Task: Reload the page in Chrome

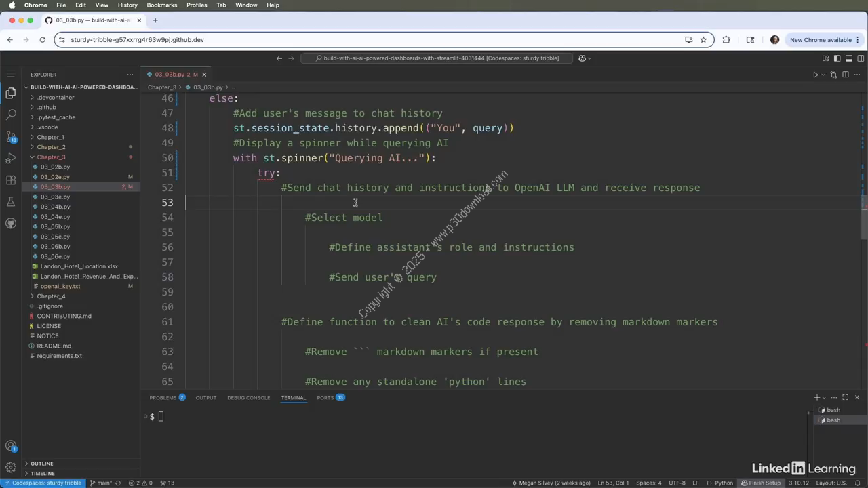Action: [x=42, y=40]
